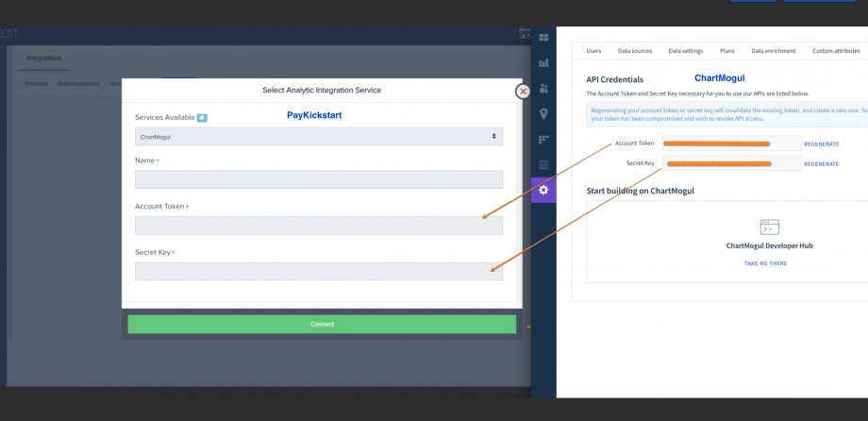Regenerate the ChartMogul Secret Key
868x421 pixels.
click(822, 164)
